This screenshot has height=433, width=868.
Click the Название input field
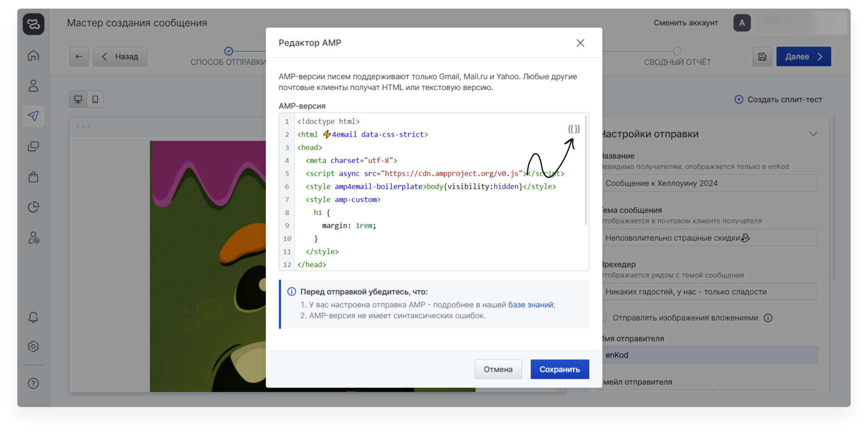pos(710,183)
